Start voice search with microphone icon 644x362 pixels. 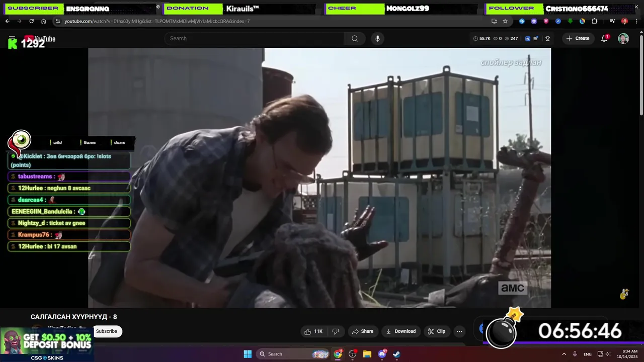click(377, 38)
